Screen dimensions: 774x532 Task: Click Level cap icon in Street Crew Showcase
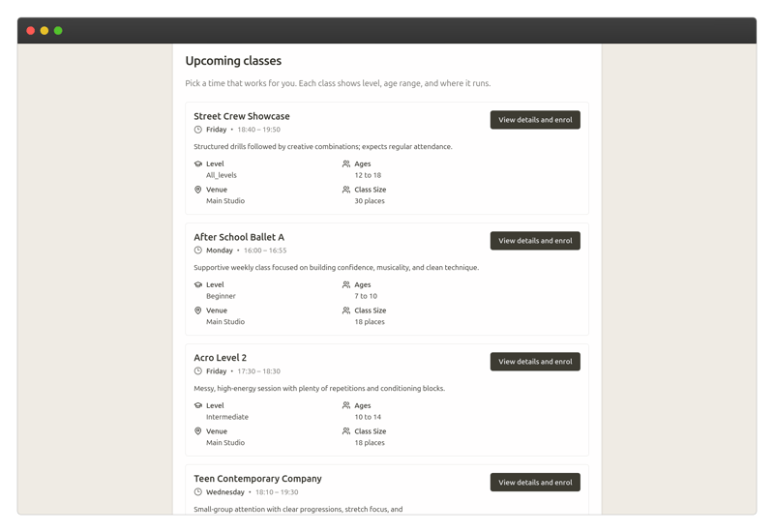[x=198, y=163]
